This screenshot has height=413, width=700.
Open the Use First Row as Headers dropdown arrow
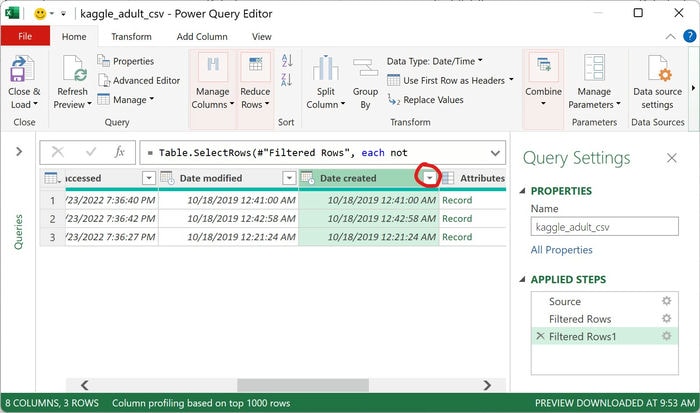point(511,79)
